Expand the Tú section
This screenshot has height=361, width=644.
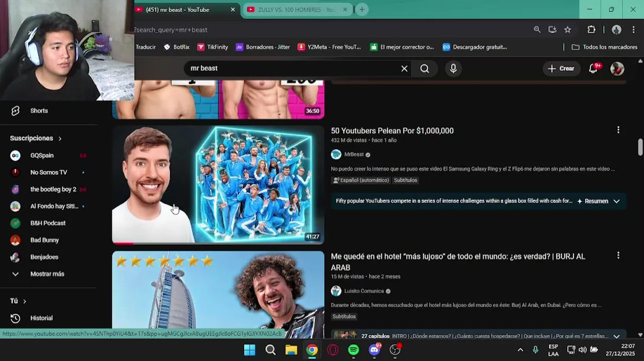coord(18,301)
